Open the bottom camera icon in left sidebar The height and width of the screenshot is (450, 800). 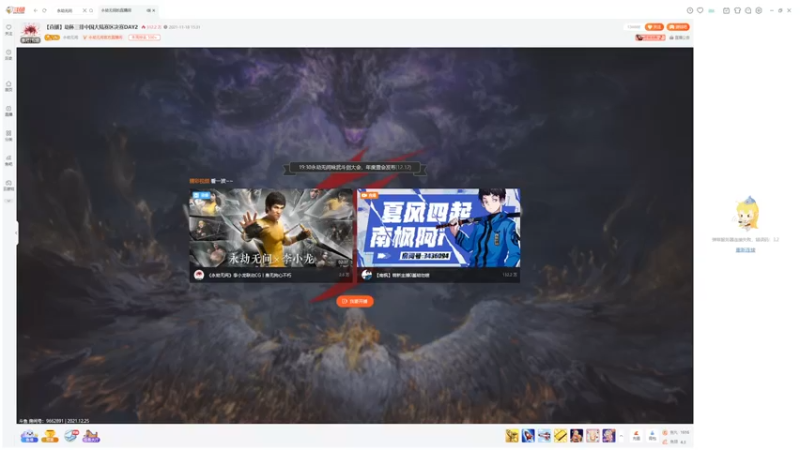[9, 185]
